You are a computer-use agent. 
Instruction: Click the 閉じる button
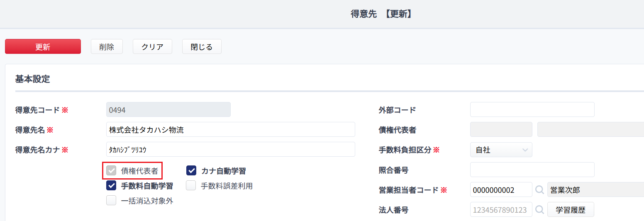[202, 47]
